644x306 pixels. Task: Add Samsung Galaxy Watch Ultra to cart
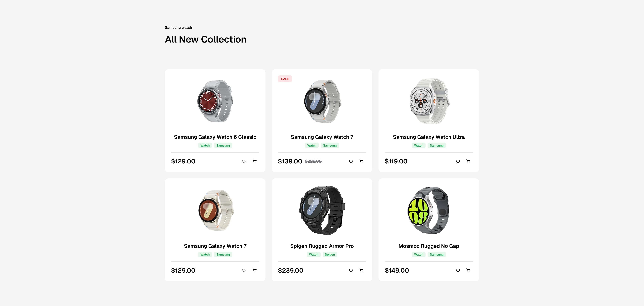tap(468, 161)
